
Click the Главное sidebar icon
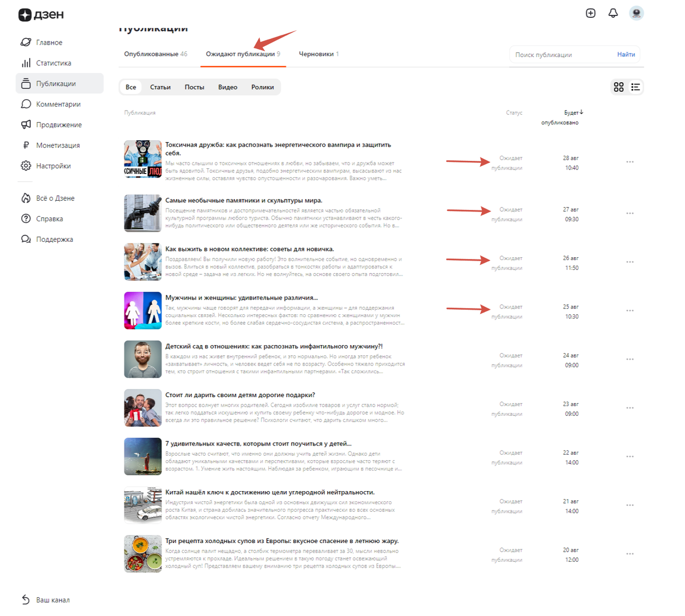pos(26,42)
